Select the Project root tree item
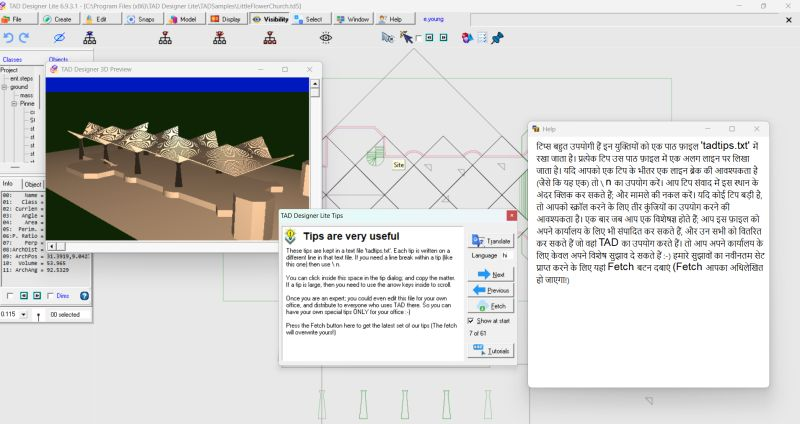The height and width of the screenshot is (424, 800). [x=9, y=70]
